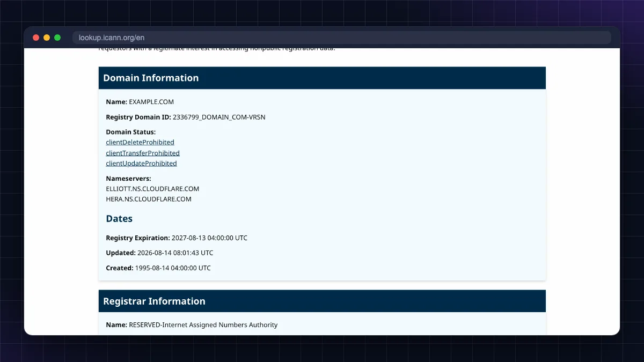The width and height of the screenshot is (644, 362).
Task: Click the Domain Information section header
Action: coord(322,78)
